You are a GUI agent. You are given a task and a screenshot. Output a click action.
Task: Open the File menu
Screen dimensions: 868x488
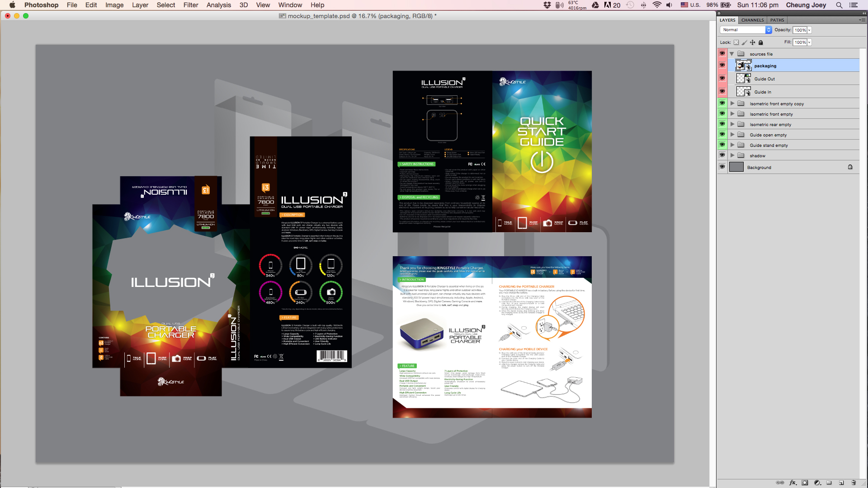[72, 5]
